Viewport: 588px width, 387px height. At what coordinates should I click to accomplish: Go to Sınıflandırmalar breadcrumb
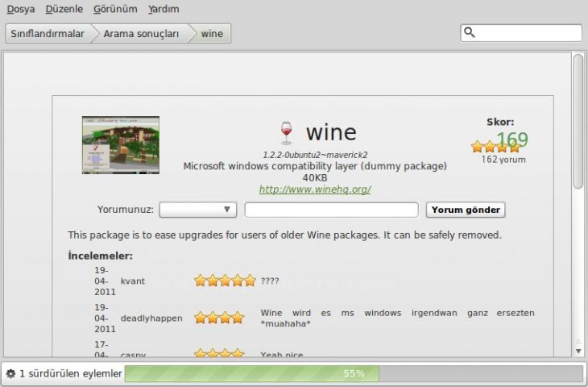point(47,34)
